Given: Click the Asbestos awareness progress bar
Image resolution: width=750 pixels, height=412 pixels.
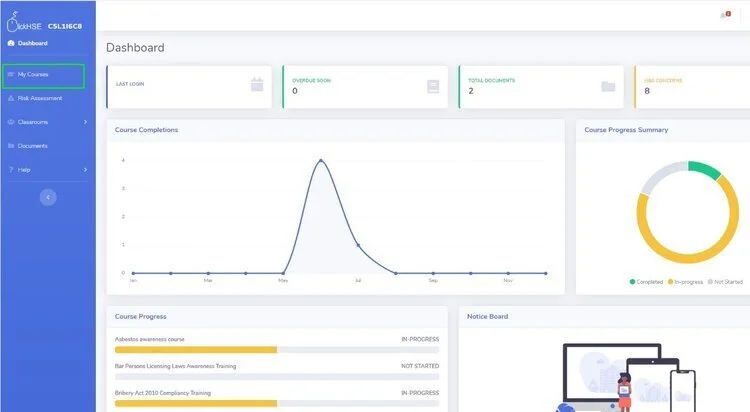Looking at the screenshot, I should [277, 350].
